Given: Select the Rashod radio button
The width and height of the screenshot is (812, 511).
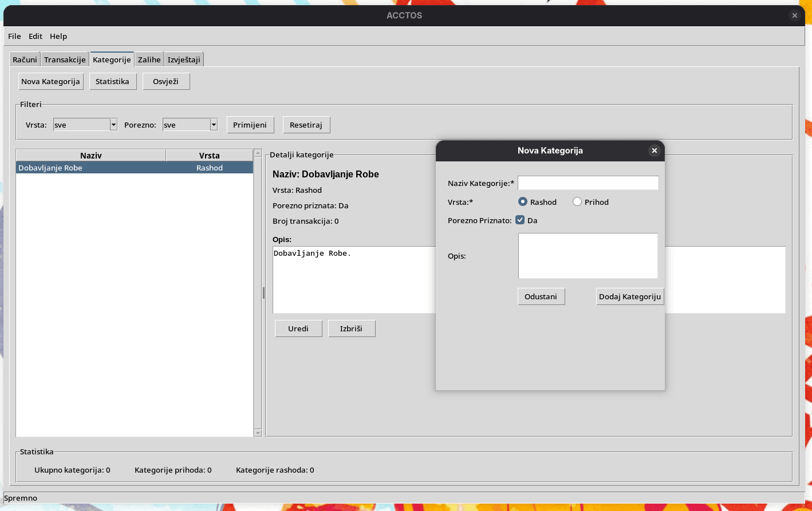Looking at the screenshot, I should (x=522, y=202).
